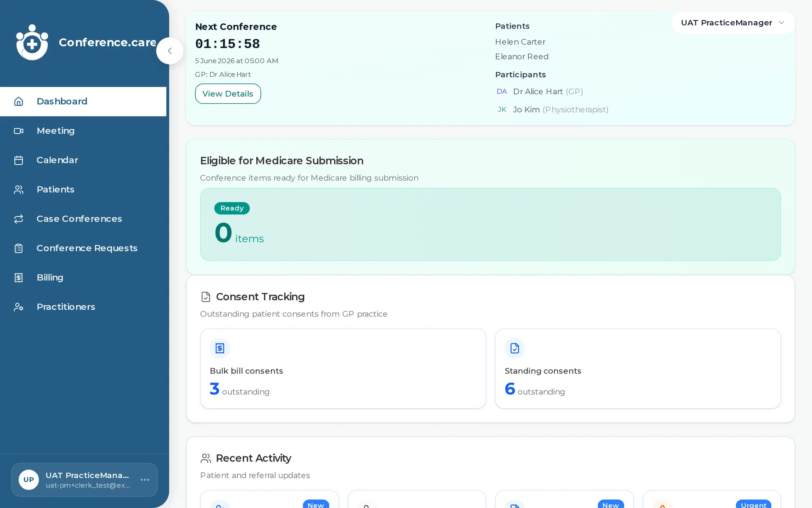Open Case Conferences in sidebar
The width and height of the screenshot is (812, 508).
tap(83, 219)
